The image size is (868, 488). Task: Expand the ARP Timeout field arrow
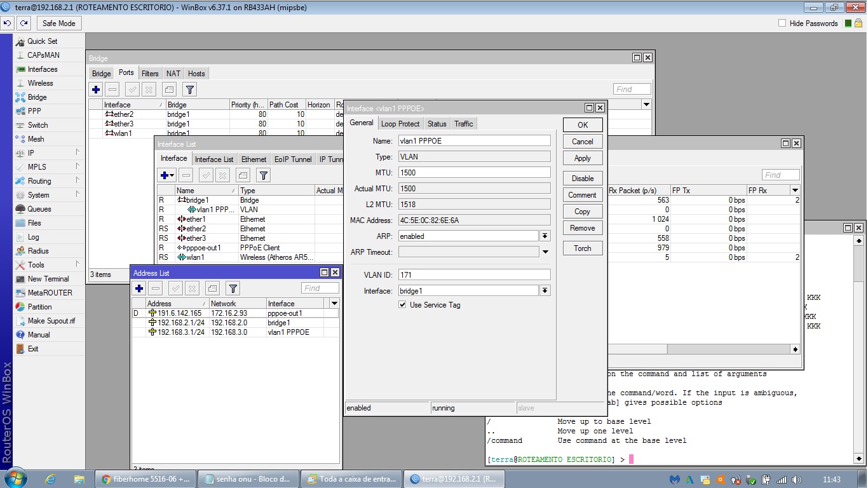[x=545, y=252]
